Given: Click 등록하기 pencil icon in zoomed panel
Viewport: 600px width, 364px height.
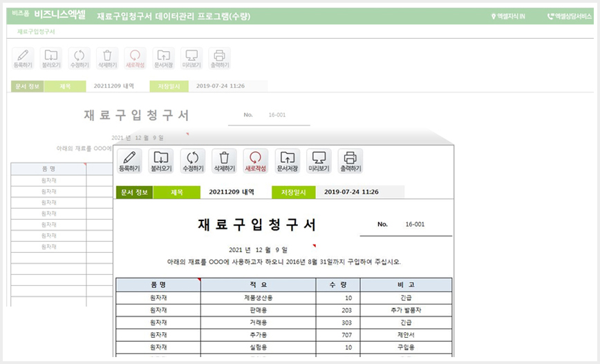Looking at the screenshot, I should (129, 161).
